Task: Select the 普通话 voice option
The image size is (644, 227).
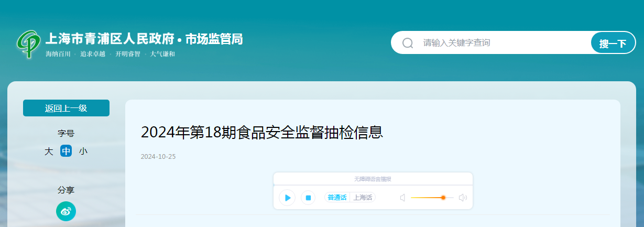Action: pos(337,198)
